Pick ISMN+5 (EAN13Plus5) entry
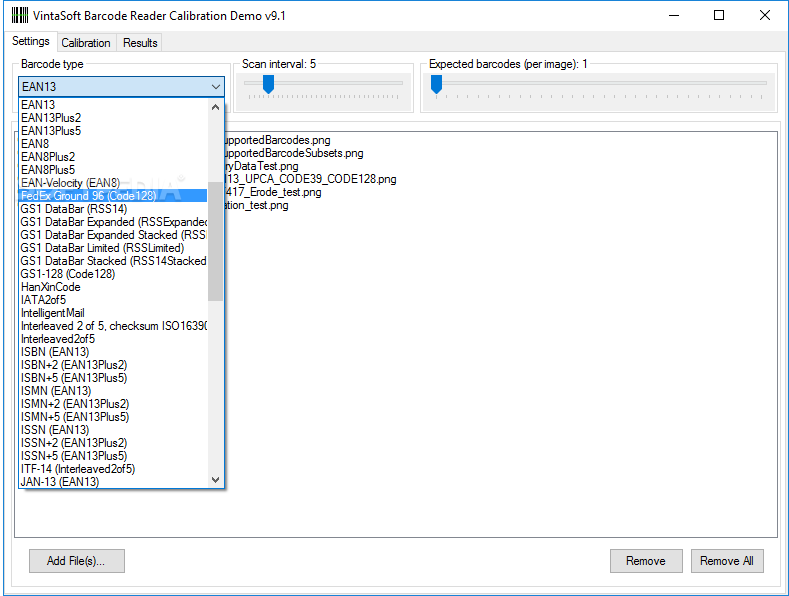The width and height of the screenshot is (789, 596). [113, 417]
